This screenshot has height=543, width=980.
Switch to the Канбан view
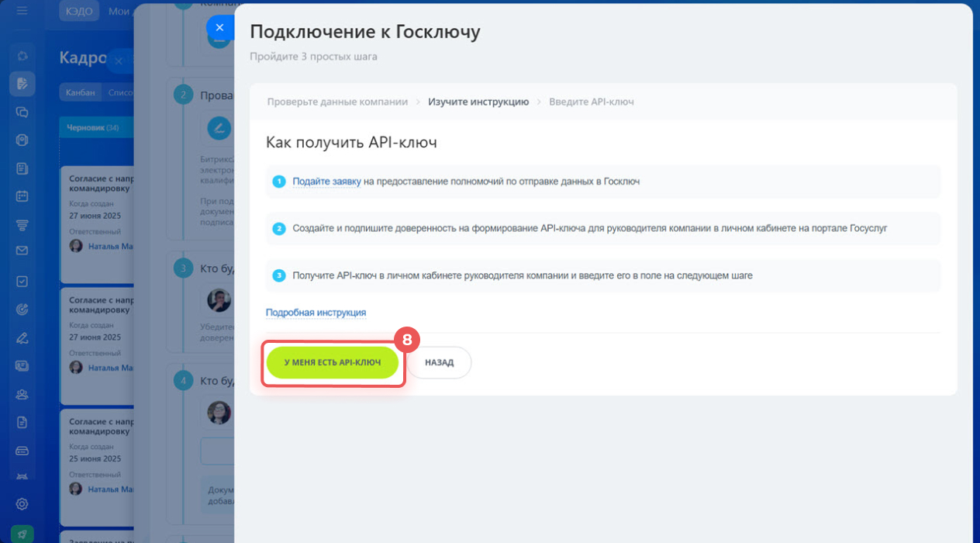80,92
